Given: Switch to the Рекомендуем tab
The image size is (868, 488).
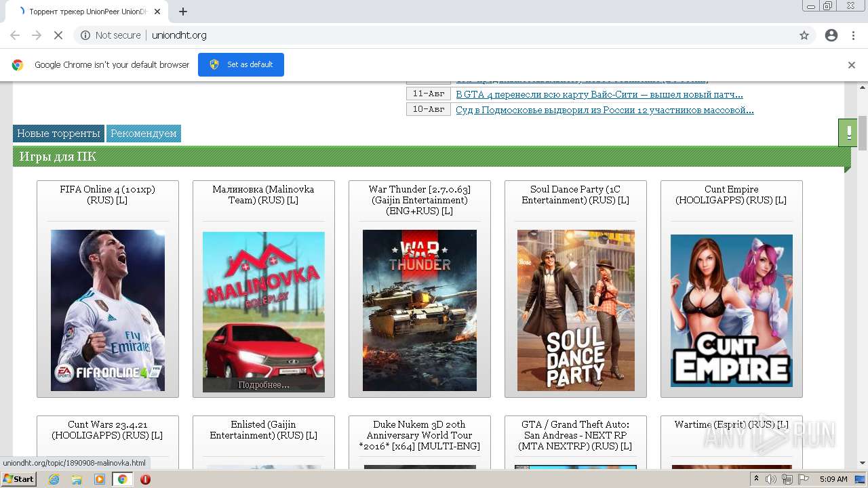Looking at the screenshot, I should click(x=144, y=134).
